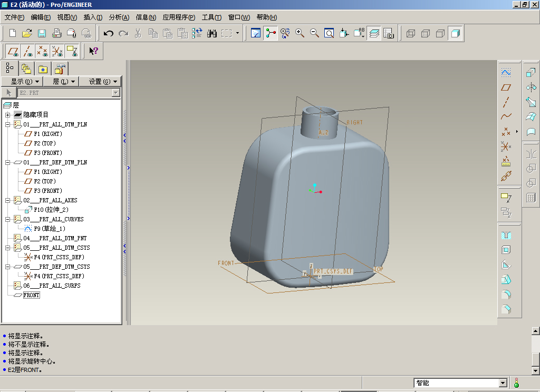The image size is (540, 392).
Task: Select the Draft tool
Action: 506,279
